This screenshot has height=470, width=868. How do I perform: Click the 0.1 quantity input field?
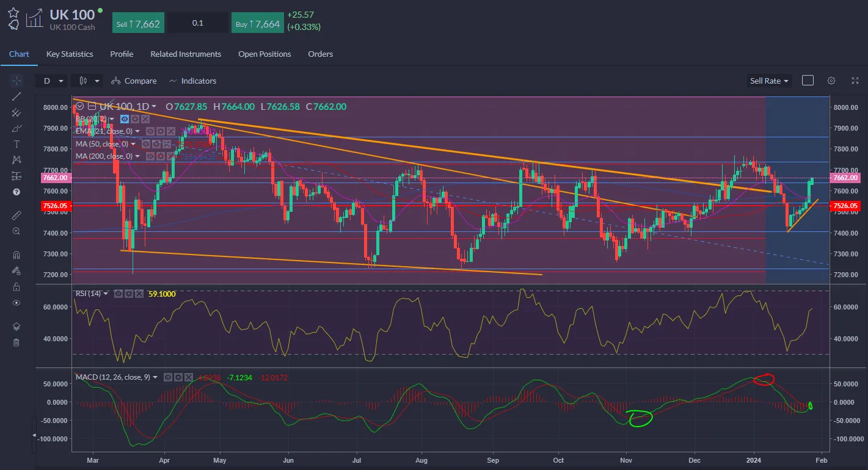pyautogui.click(x=198, y=22)
